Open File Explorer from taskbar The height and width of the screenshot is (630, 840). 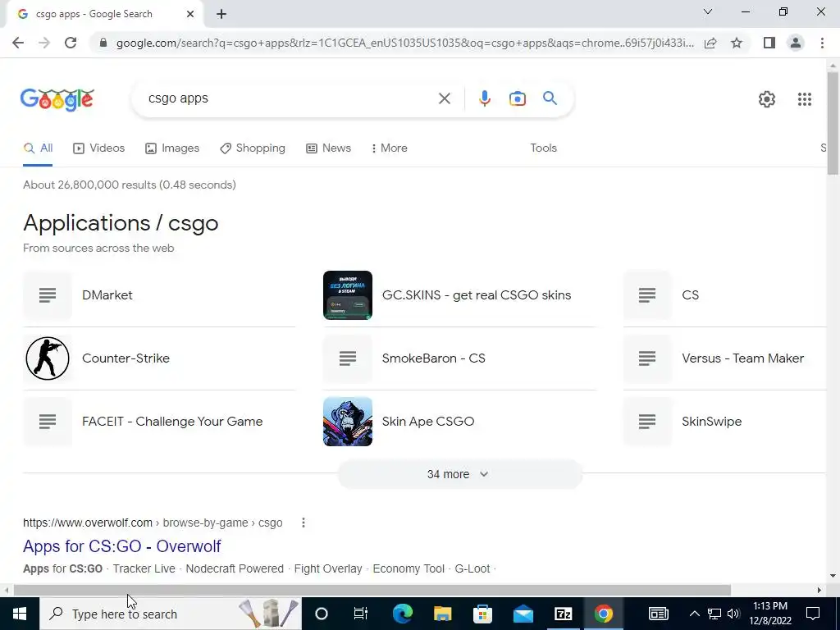click(442, 614)
